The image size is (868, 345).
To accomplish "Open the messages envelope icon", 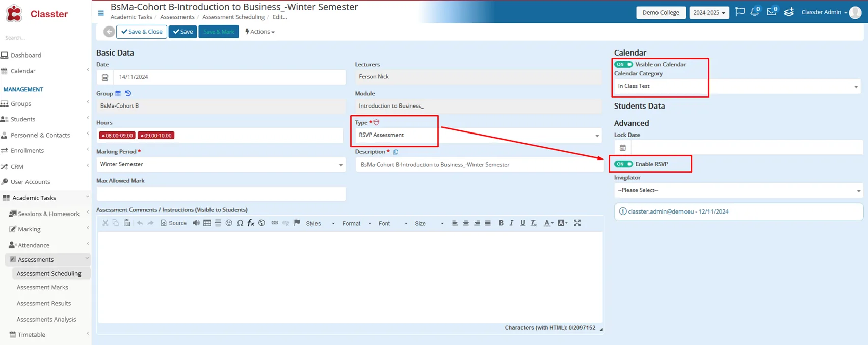I will (x=772, y=12).
